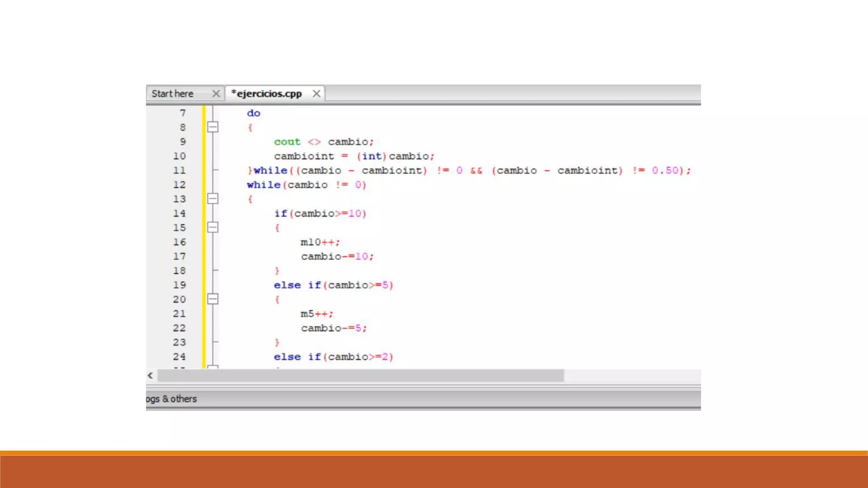Collapse the else-if block fold at line 20
This screenshot has height=488, width=868.
[x=213, y=299]
